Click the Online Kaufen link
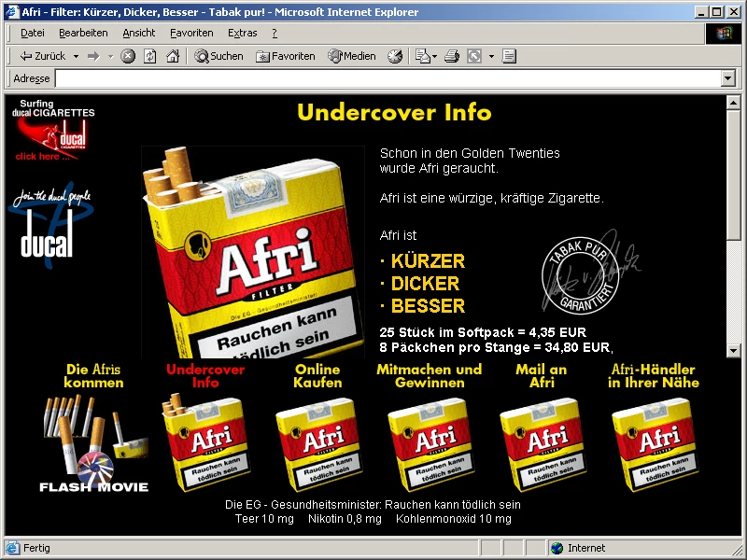The image size is (747, 560). coord(317,375)
